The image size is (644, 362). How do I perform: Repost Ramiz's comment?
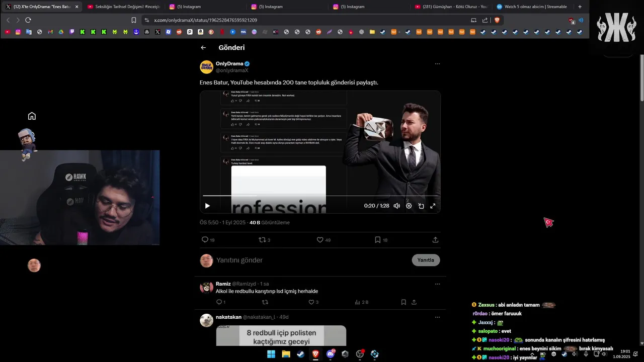tap(265, 302)
